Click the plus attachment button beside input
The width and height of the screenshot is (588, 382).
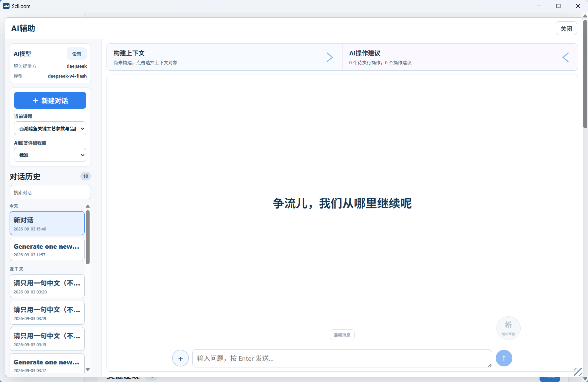181,358
